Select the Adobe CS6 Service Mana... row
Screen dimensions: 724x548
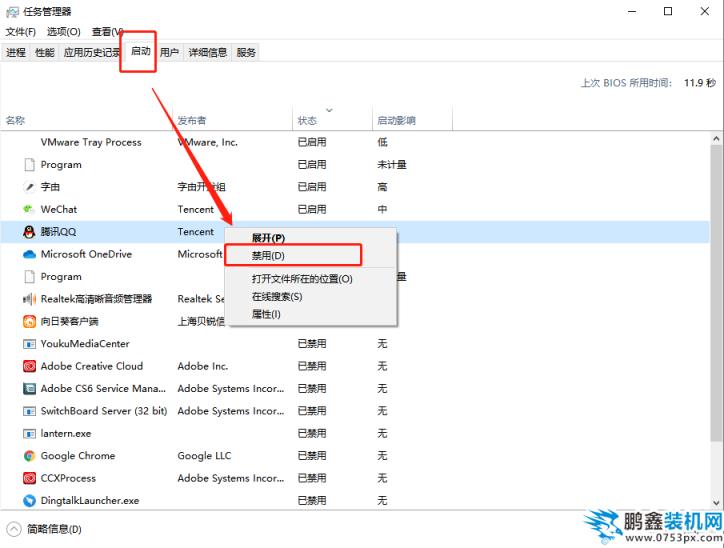355,388
